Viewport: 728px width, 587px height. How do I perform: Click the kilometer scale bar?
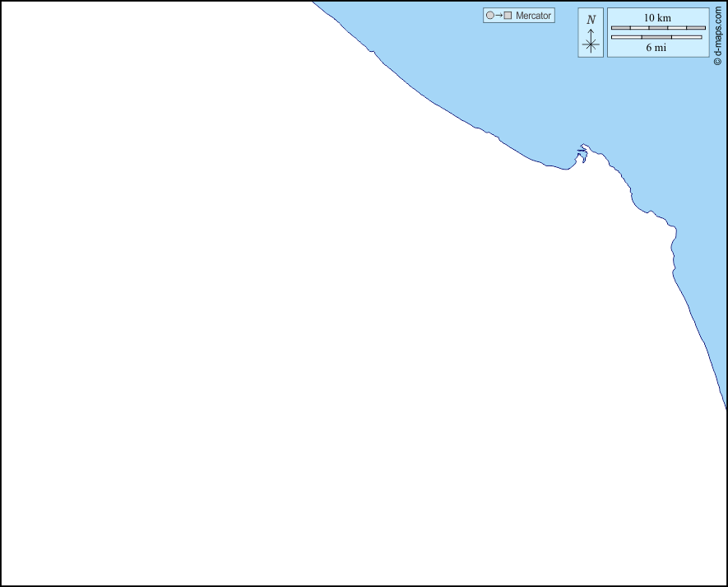click(657, 28)
